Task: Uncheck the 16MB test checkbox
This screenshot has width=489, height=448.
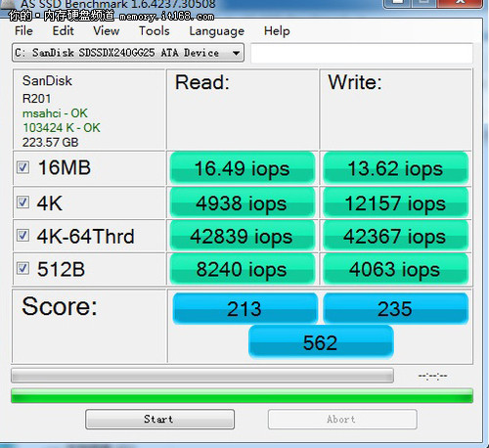Action: 22,167
